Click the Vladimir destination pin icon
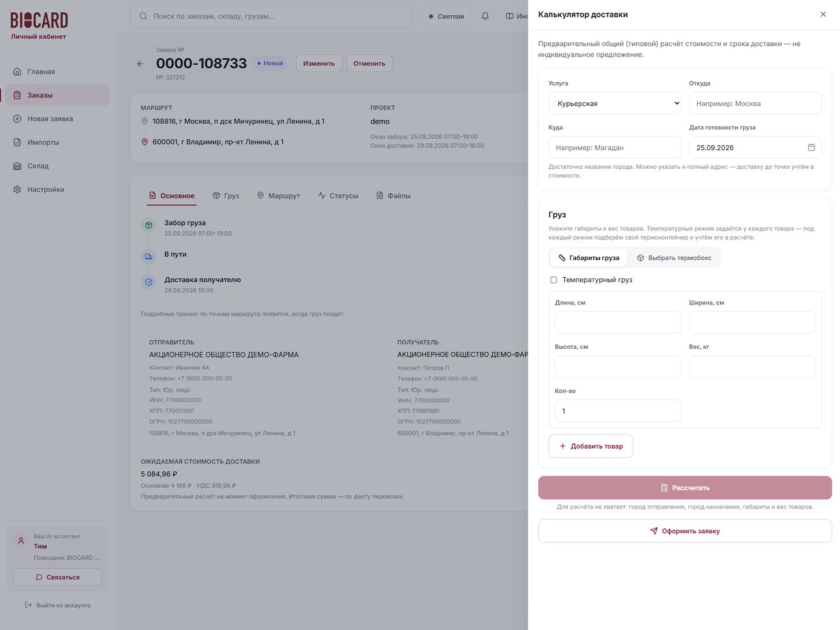This screenshot has height=630, width=840. coord(145,142)
